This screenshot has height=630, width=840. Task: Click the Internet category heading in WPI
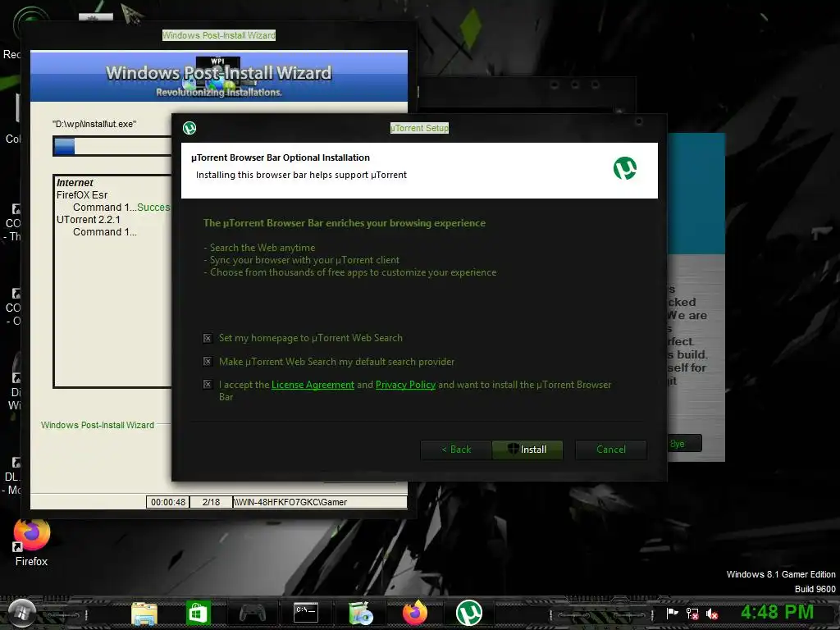coord(75,183)
